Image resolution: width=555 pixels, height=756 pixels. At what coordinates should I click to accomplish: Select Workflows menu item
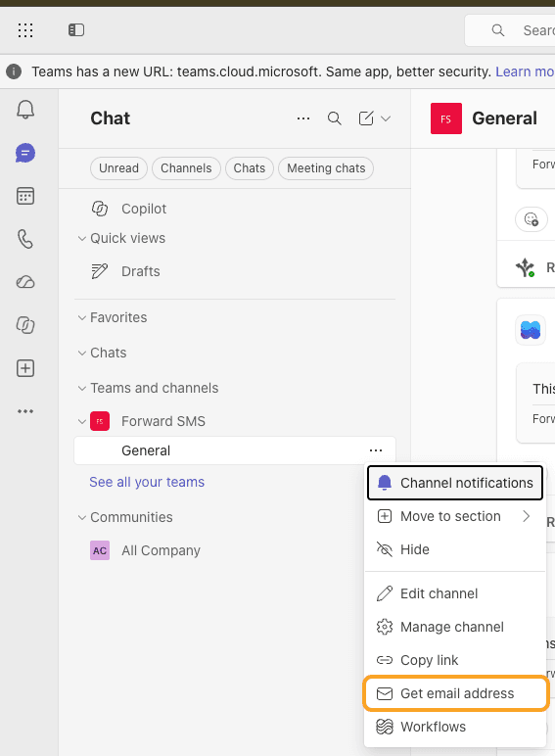pos(455,727)
